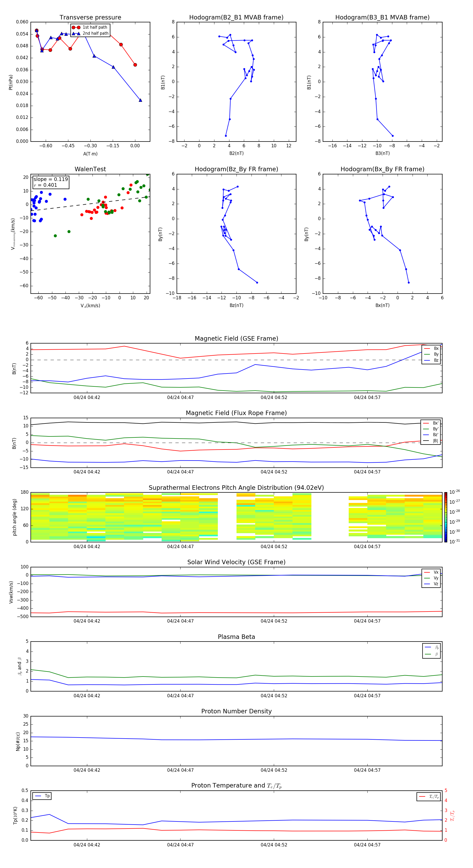Click 'Magnetic Field (Flux Rope Frame)' title
473x868 pixels.
[x=236, y=413]
